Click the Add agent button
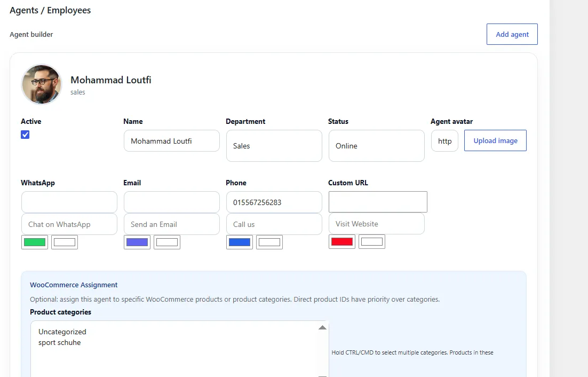The image size is (588, 377). click(x=512, y=34)
